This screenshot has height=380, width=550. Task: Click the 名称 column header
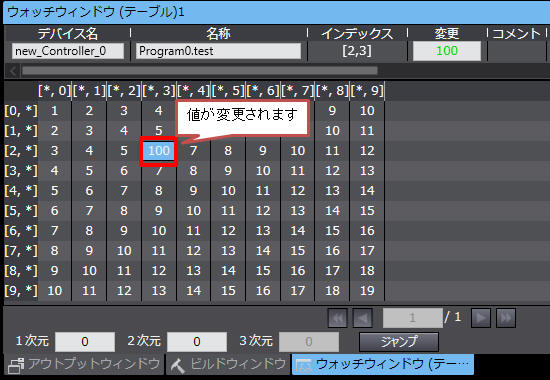[x=218, y=34]
